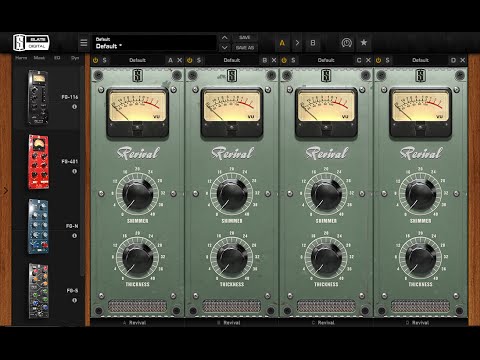The height and width of the screenshot is (360, 480).
Task: Open the main Default preset selector
Action: pyautogui.click(x=154, y=43)
